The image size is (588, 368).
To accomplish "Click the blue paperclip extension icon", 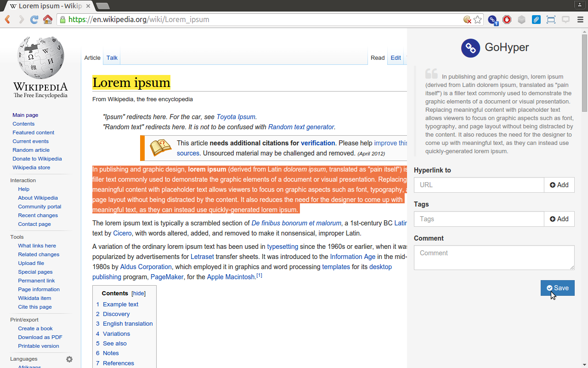I will tap(536, 19).
